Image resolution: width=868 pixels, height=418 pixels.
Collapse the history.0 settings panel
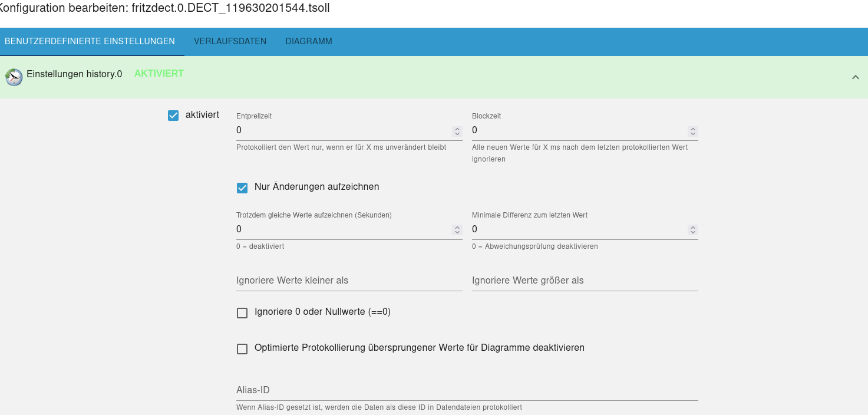pyautogui.click(x=855, y=77)
